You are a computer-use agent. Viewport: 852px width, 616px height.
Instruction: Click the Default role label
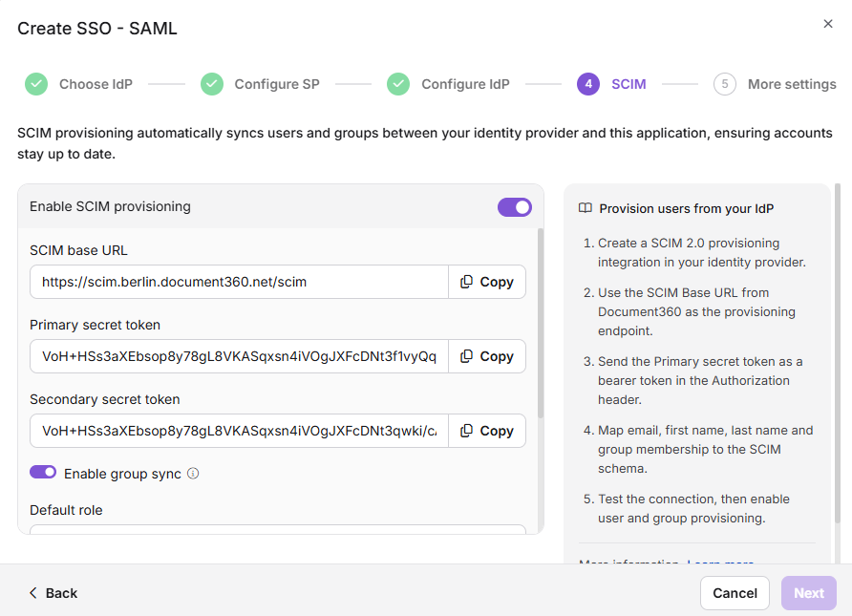tap(66, 510)
